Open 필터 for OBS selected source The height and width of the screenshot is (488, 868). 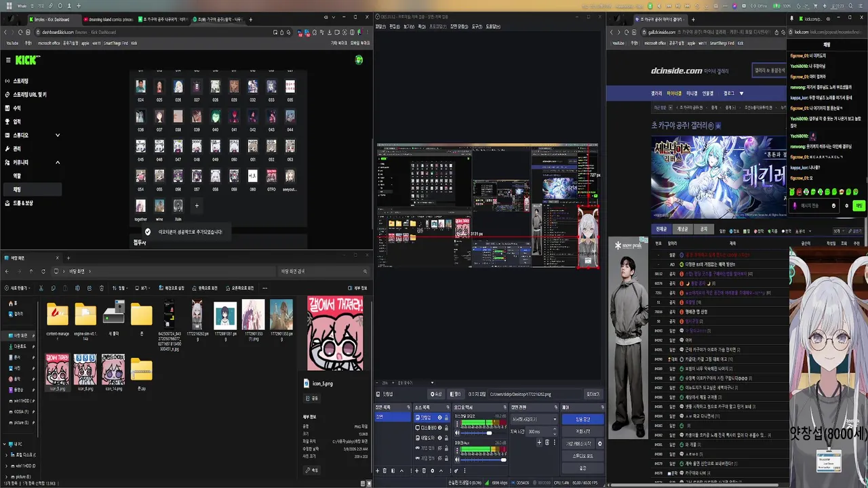[x=456, y=394]
